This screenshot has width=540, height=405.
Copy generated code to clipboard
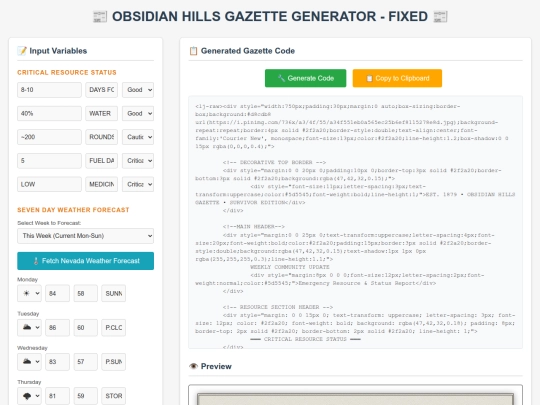click(x=397, y=78)
